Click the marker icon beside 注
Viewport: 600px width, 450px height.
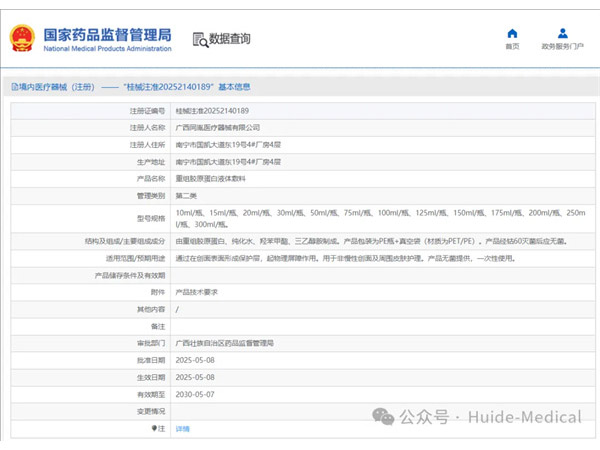[x=154, y=428]
